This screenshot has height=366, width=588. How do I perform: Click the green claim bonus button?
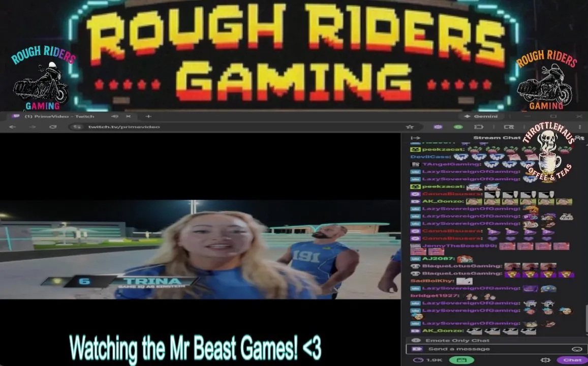[x=461, y=360]
